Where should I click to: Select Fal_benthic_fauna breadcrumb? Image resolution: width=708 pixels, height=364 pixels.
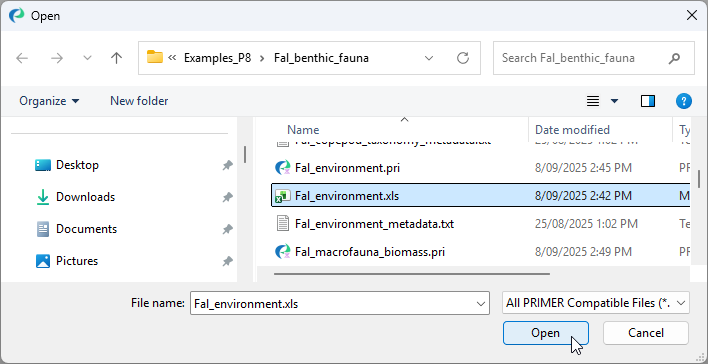[321, 58]
